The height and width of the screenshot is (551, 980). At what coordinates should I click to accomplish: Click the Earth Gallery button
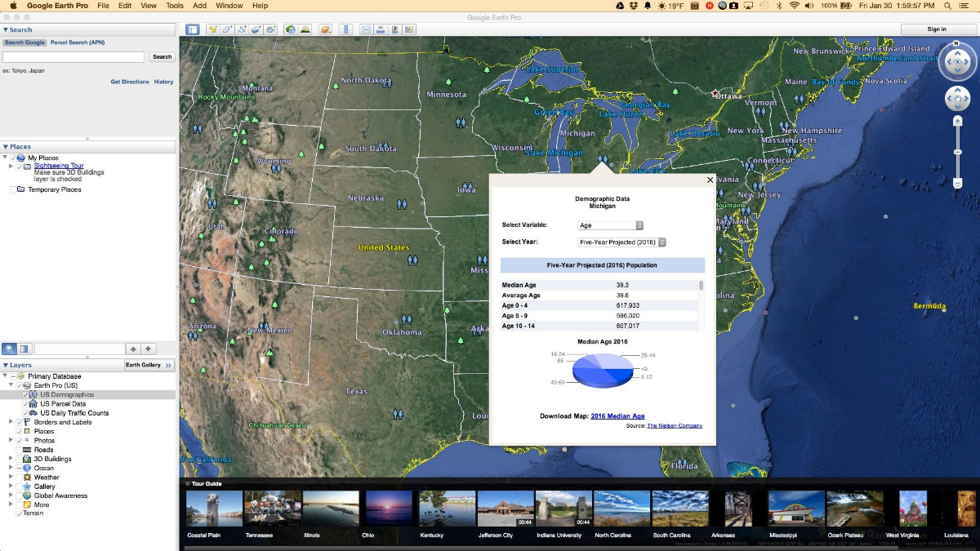[x=149, y=365]
